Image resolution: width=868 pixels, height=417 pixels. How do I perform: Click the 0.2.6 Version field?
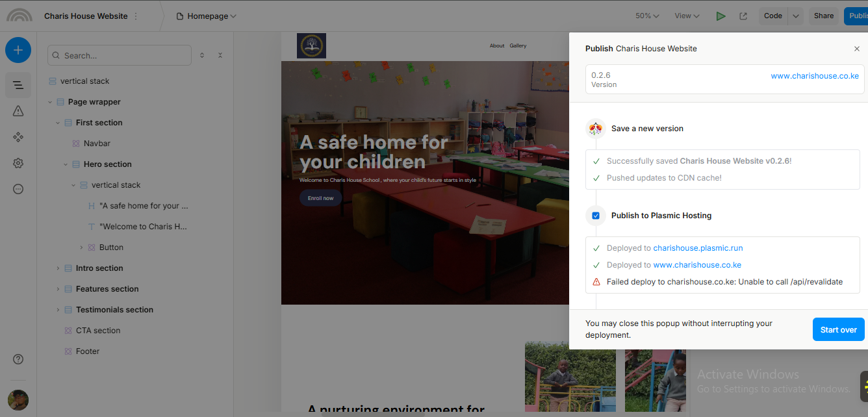(x=725, y=79)
